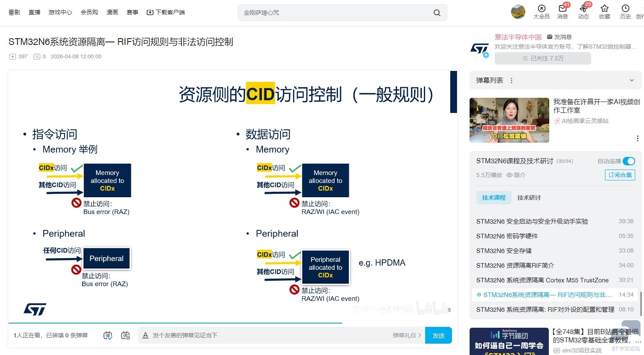Viewport: 644px width, 355px height.
Task: Click the 意法半导体 ST avatar logo
Action: point(480,50)
